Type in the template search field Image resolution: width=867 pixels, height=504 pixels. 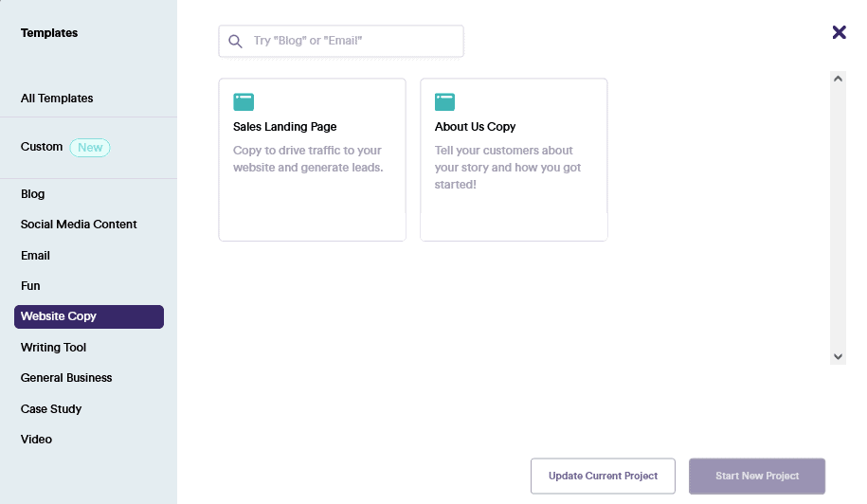[x=351, y=42]
